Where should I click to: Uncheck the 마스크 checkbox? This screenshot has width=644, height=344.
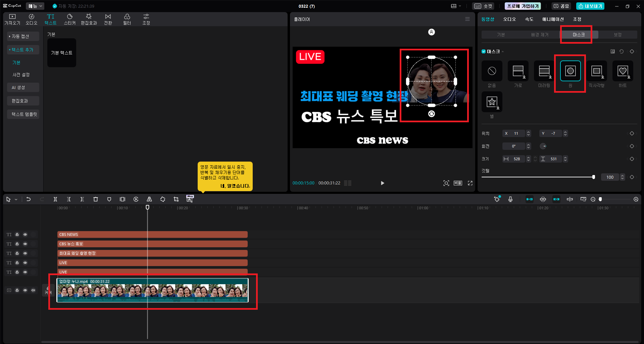coord(484,51)
